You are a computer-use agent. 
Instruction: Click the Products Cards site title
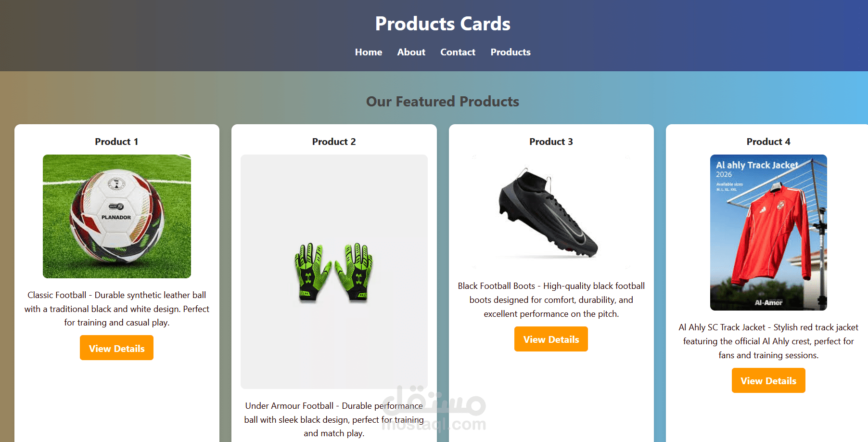[x=443, y=23]
